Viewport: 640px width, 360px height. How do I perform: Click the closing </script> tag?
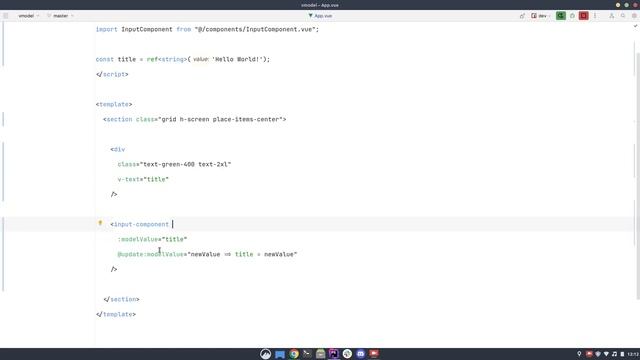pos(112,74)
